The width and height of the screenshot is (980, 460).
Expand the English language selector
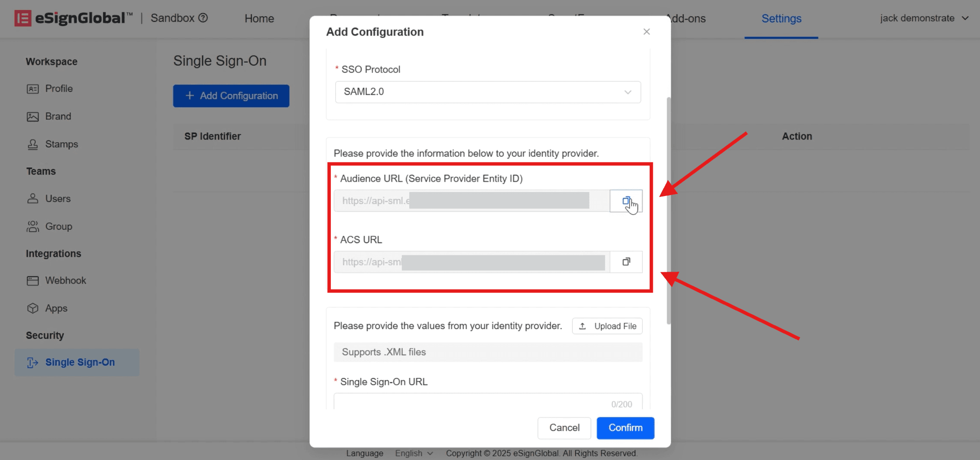point(414,453)
